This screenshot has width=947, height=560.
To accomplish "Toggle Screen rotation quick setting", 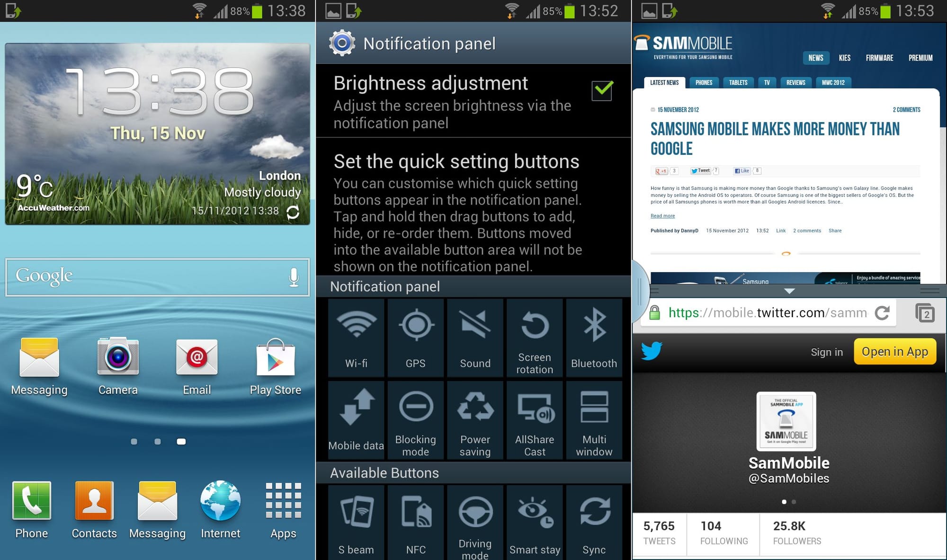I will [x=534, y=337].
